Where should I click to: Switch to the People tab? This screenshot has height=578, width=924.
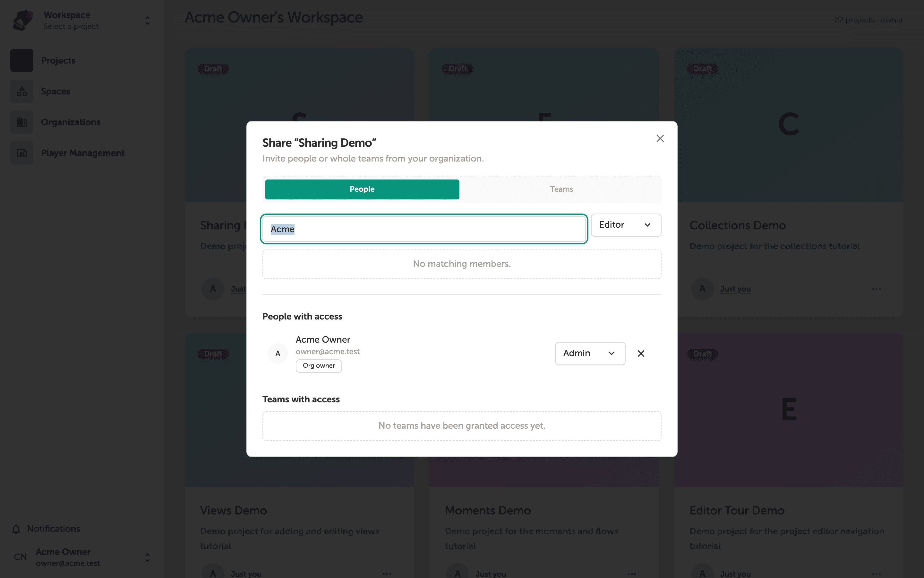click(x=362, y=189)
